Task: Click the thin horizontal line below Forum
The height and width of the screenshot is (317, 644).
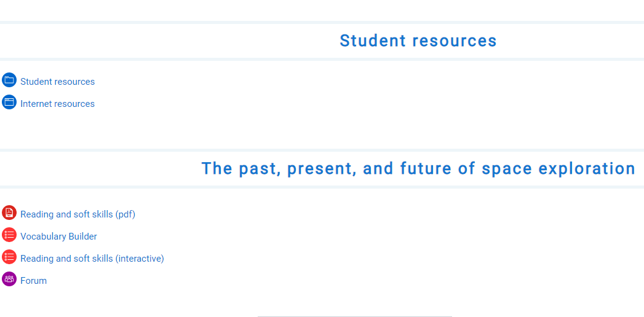Action: (x=354, y=316)
